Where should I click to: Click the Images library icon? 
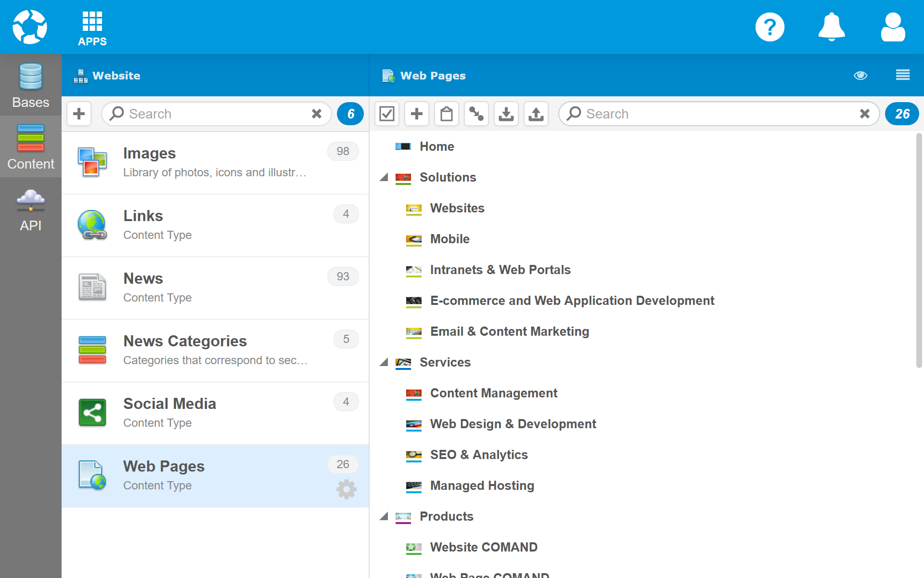tap(92, 162)
